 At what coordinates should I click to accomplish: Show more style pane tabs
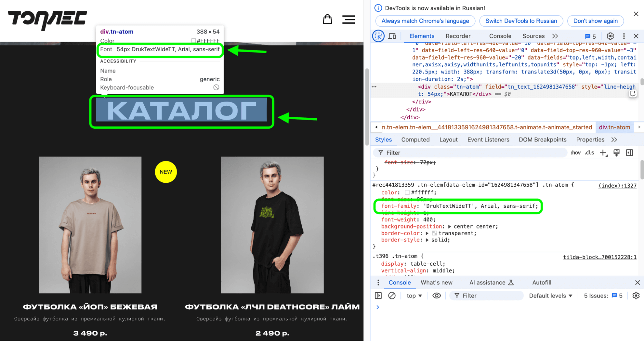(x=614, y=140)
